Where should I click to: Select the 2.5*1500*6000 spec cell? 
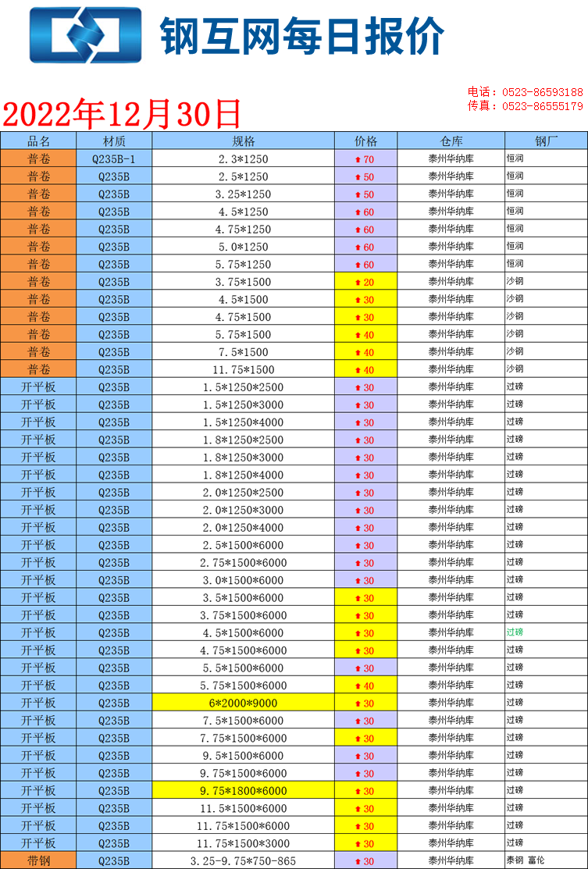coord(244,545)
